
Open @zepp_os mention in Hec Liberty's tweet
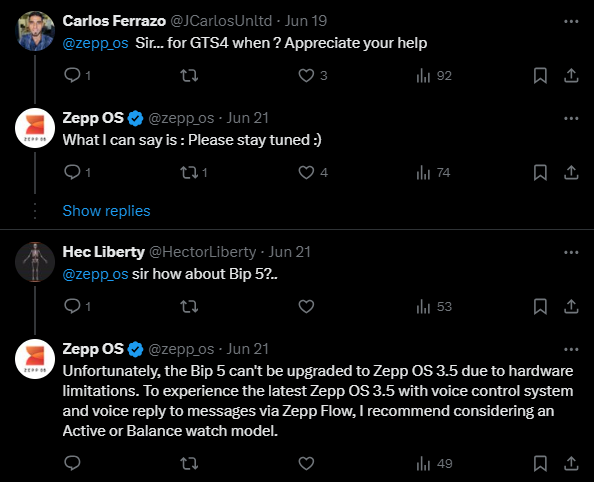95,274
